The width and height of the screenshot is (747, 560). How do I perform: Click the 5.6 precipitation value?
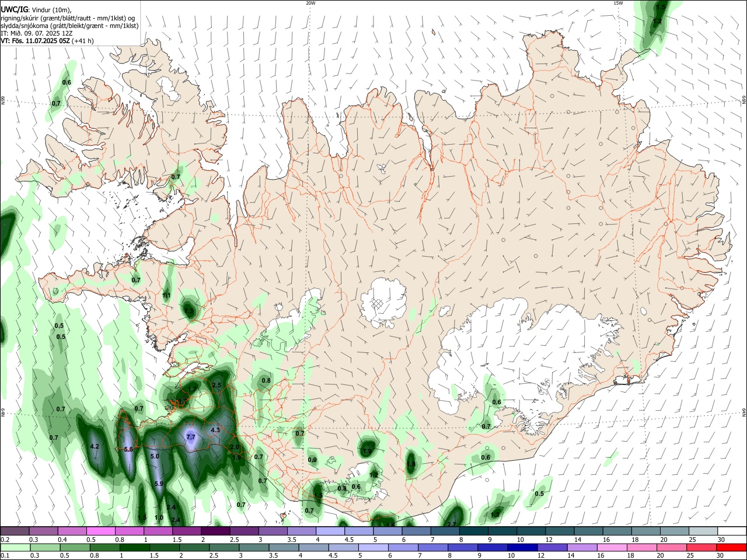[x=129, y=449]
